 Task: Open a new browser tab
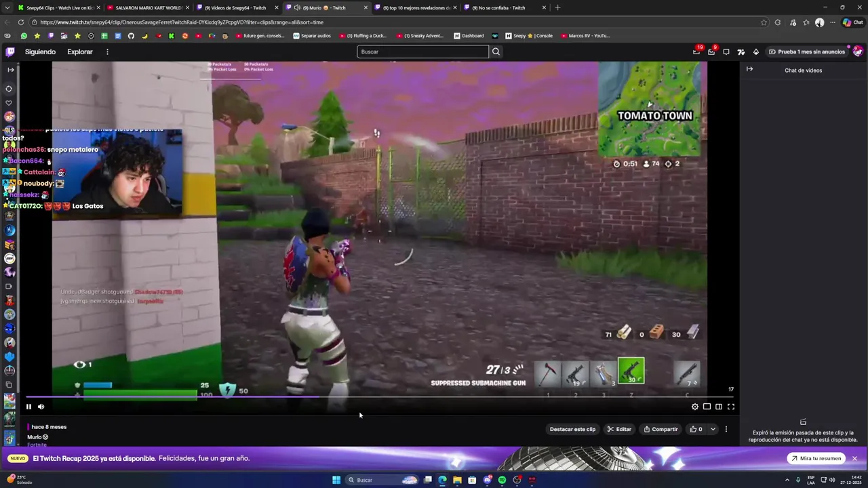[557, 7]
